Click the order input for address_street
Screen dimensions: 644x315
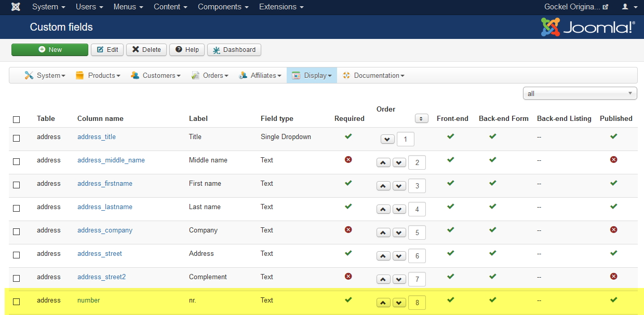tap(417, 256)
